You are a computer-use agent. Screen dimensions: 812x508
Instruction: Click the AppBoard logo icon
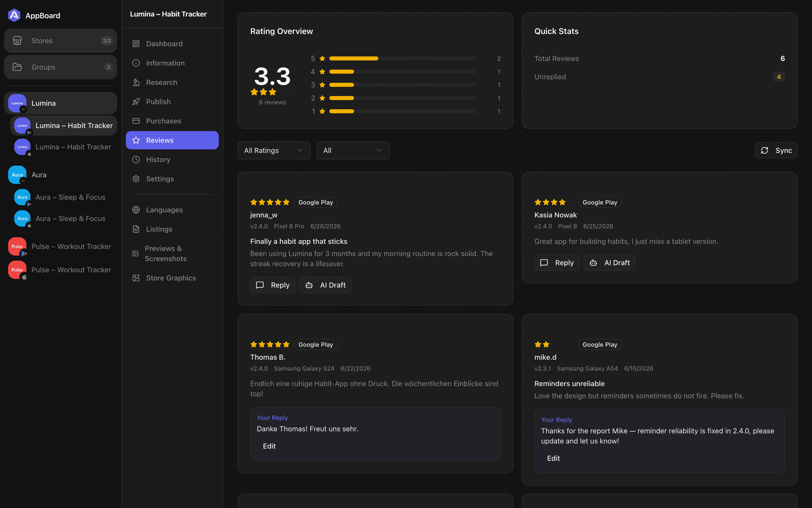coord(14,15)
